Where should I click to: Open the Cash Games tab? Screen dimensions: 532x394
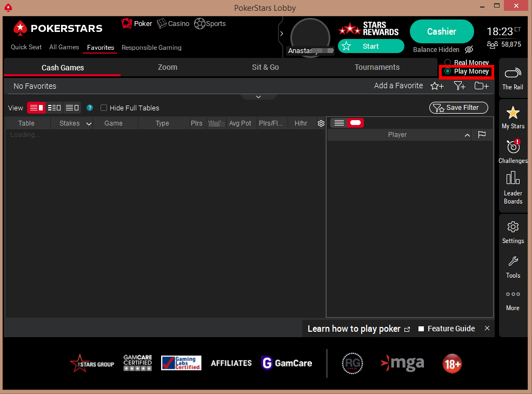pyautogui.click(x=62, y=68)
